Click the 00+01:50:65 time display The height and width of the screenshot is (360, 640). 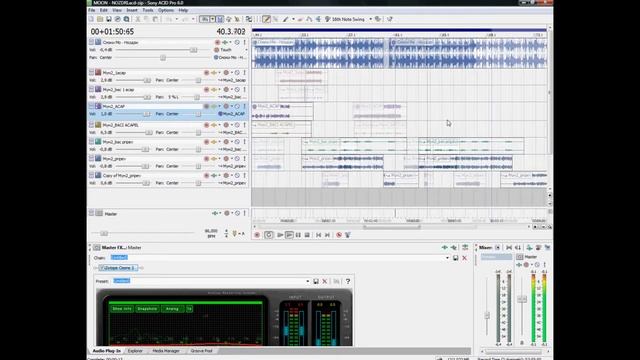(x=112, y=32)
